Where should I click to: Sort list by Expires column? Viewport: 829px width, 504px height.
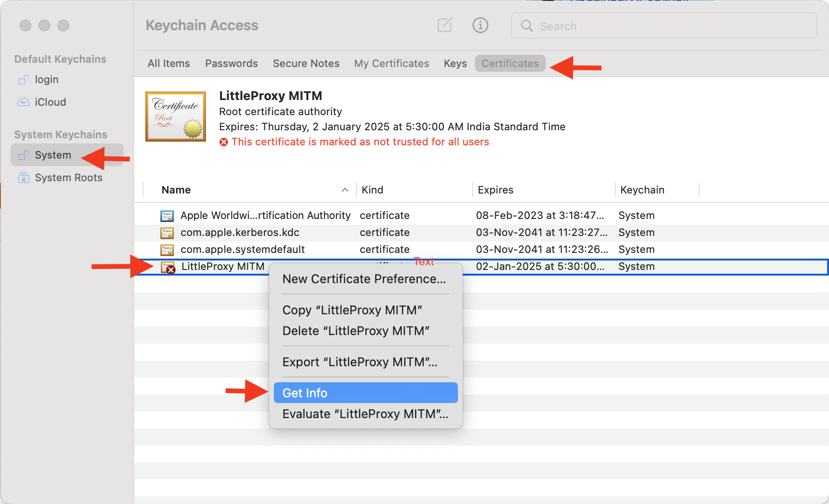495,190
